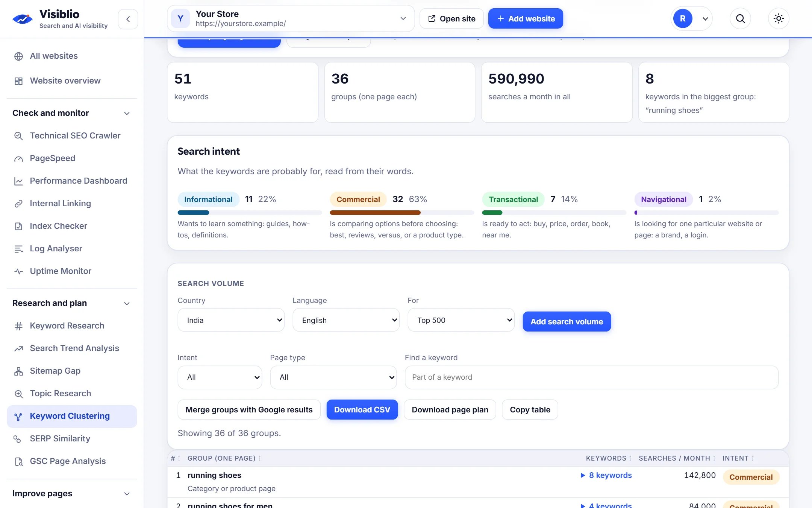Open the Intent filter dropdown

pyautogui.click(x=220, y=377)
